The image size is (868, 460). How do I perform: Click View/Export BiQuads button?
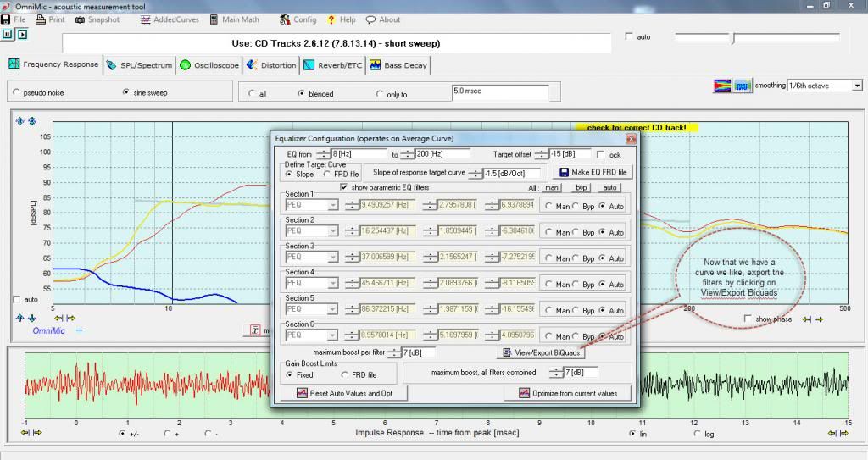coord(541,352)
